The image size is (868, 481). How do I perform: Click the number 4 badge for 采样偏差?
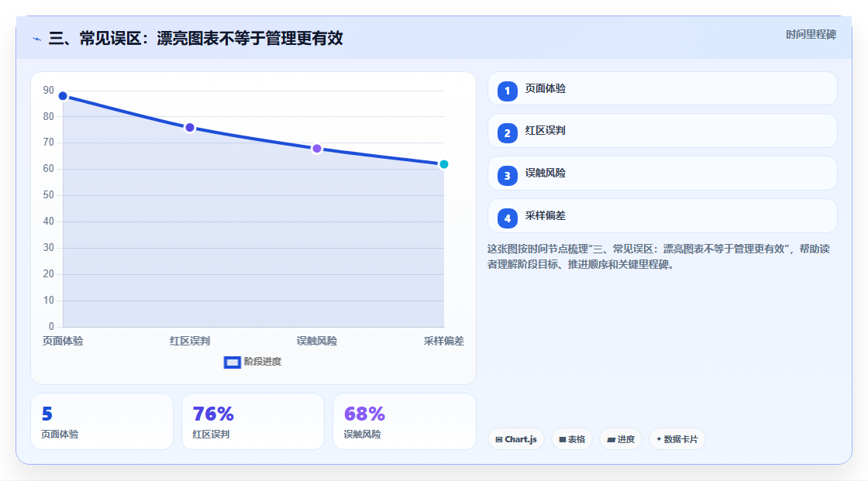(507, 218)
